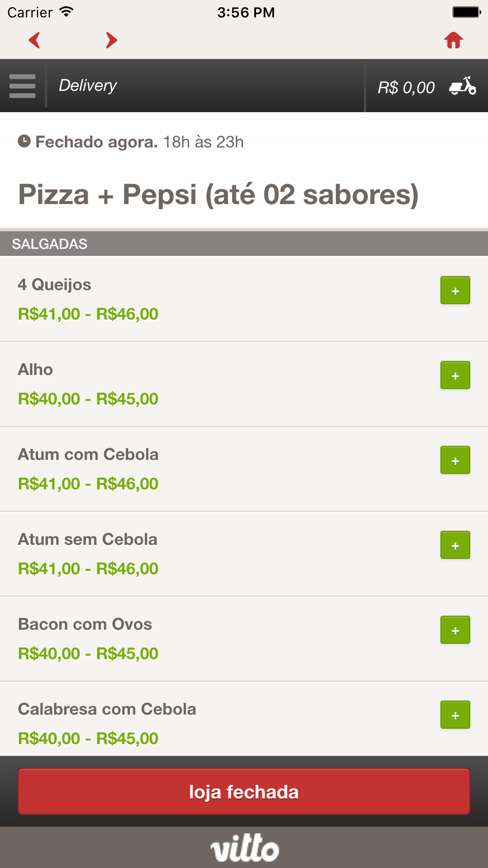Tap the SALGADAS section header
Viewport: 488px width, 868px height.
point(50,244)
